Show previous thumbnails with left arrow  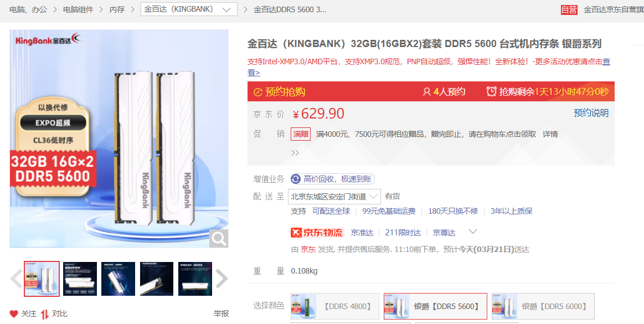click(x=16, y=279)
